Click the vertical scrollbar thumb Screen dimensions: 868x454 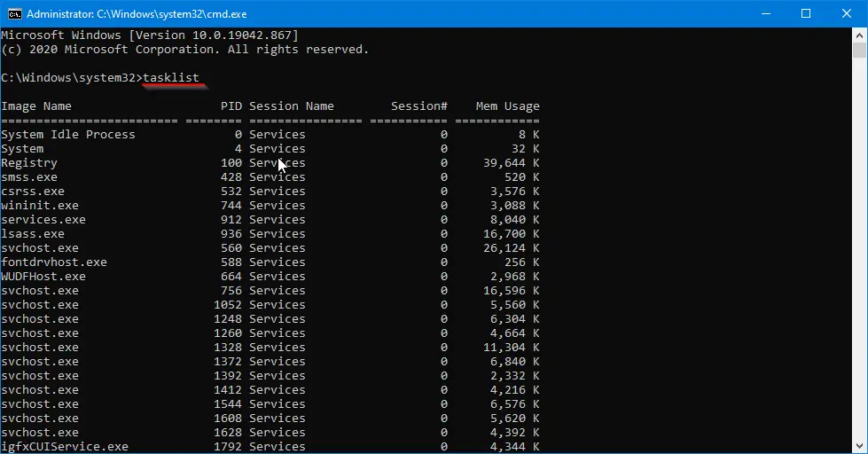click(x=859, y=51)
